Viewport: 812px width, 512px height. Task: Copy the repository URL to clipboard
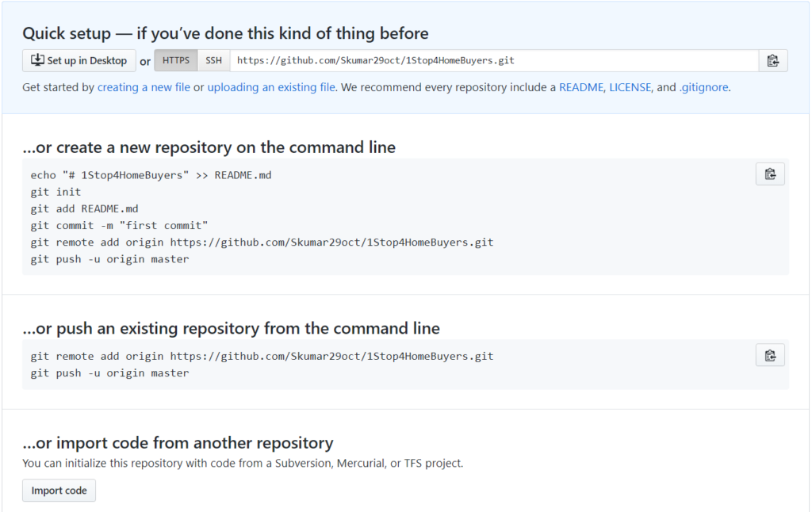tap(772, 60)
